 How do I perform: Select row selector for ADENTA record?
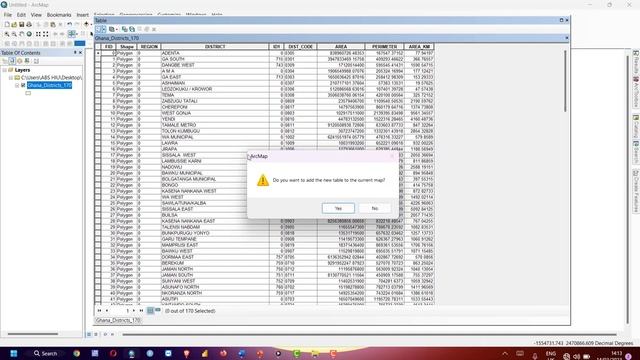pos(98,53)
